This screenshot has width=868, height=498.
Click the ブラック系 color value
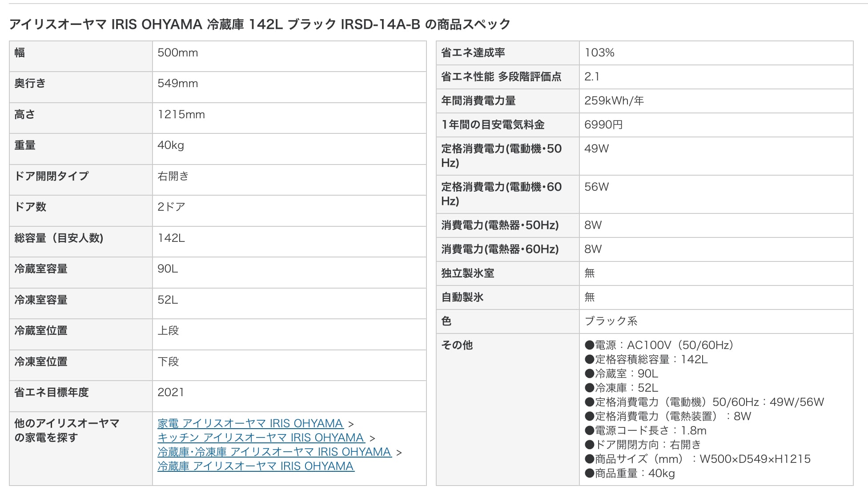pos(611,321)
